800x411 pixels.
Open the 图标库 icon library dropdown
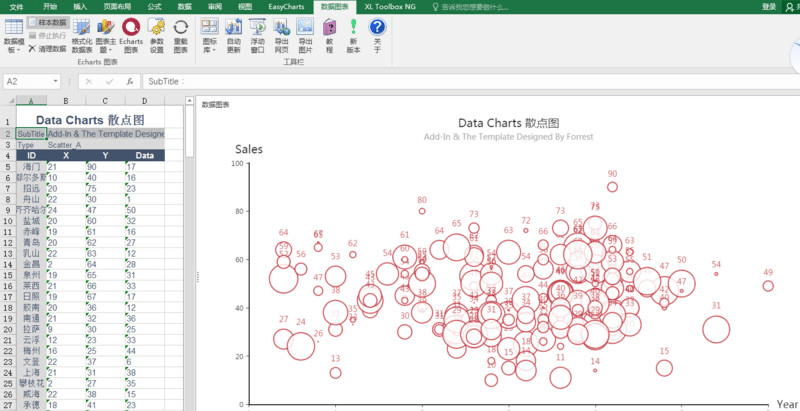click(x=210, y=36)
